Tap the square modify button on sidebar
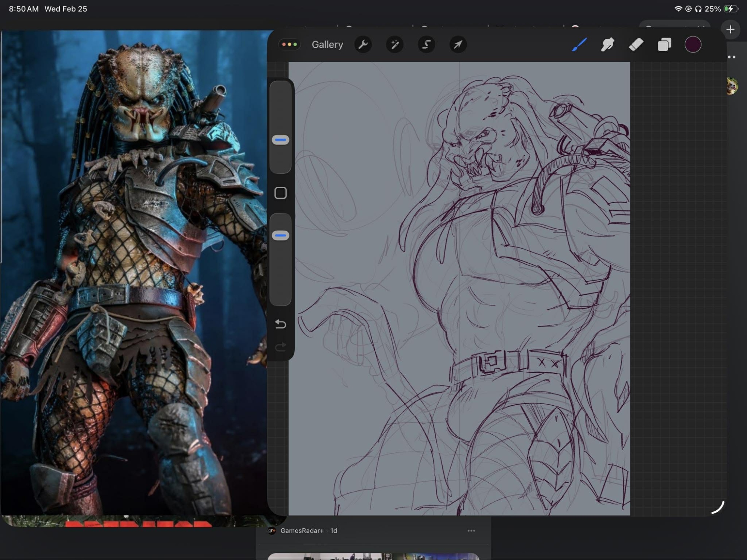This screenshot has height=560, width=747. click(x=280, y=193)
